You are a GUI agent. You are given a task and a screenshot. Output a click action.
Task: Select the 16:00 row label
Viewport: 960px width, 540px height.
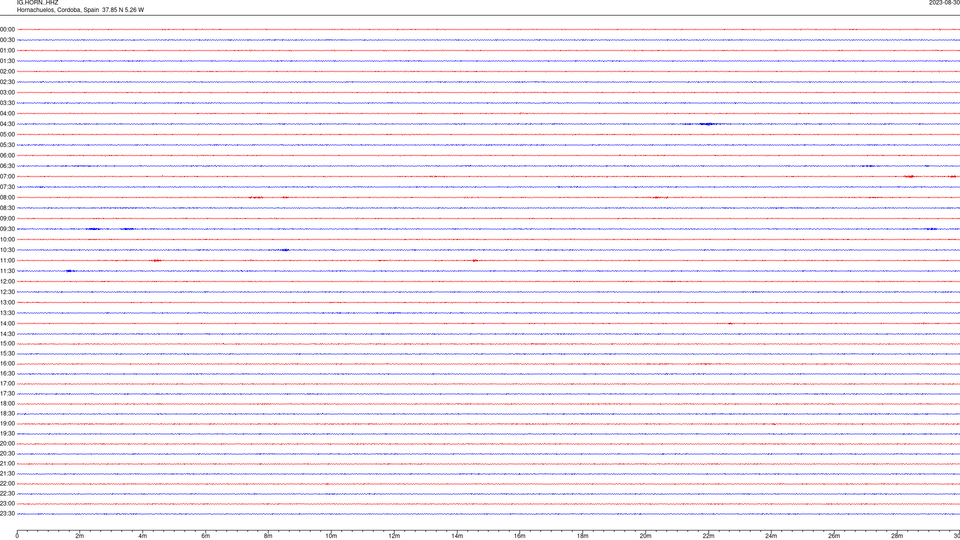click(x=7, y=364)
